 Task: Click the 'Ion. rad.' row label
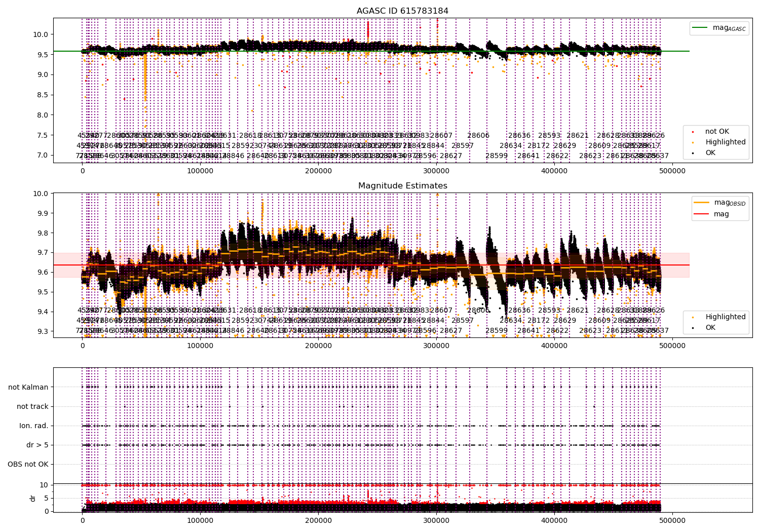coord(34,426)
